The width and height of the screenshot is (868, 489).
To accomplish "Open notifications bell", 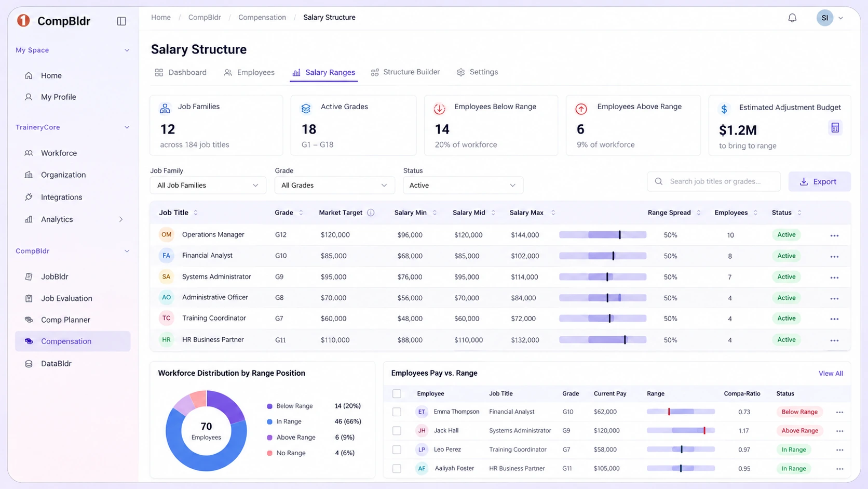I will [x=792, y=18].
